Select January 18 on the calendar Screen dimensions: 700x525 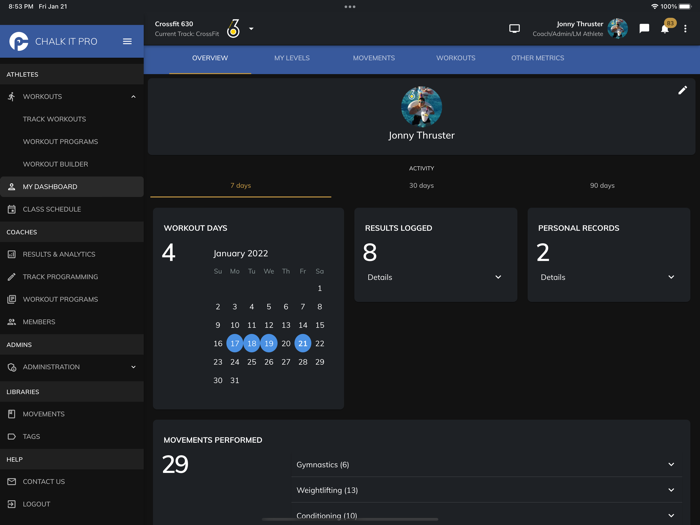[x=252, y=343]
